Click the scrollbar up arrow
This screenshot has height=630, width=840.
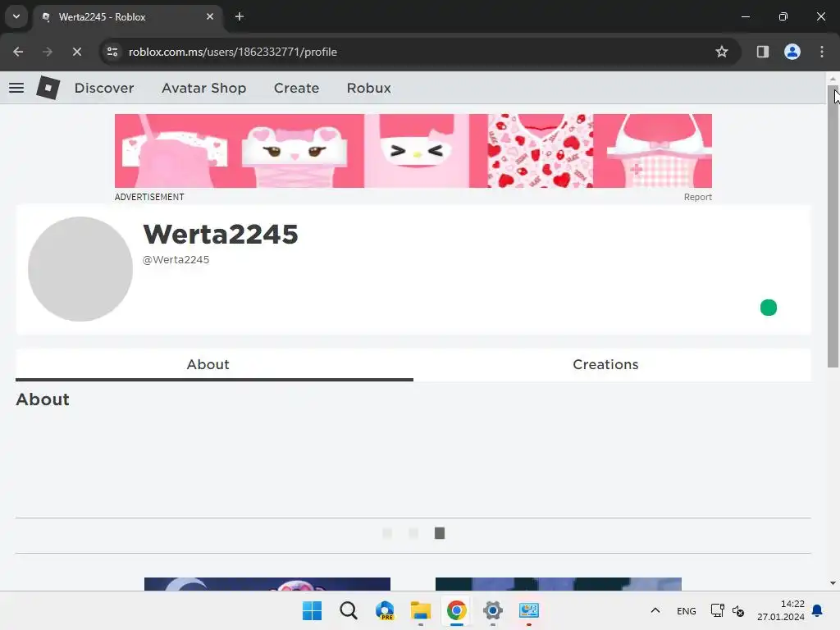coord(833,79)
